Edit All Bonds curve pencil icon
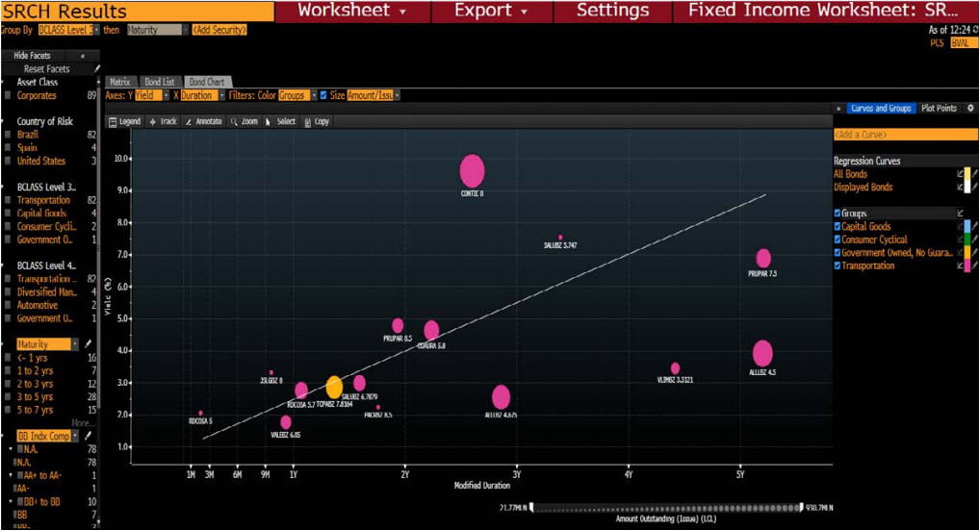The image size is (980, 531). coord(975,174)
